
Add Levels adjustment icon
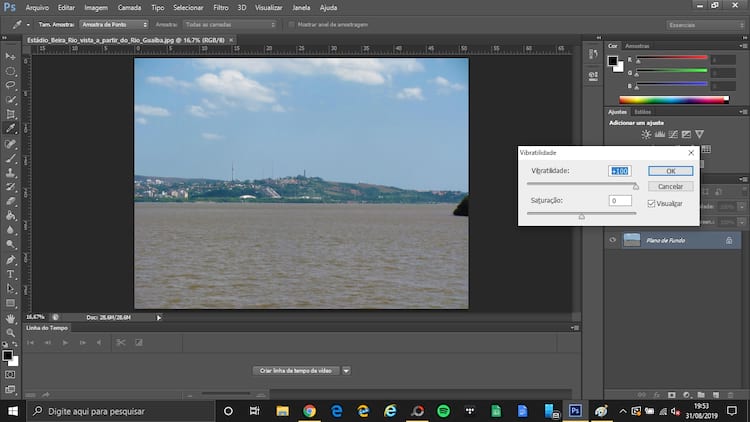660,134
